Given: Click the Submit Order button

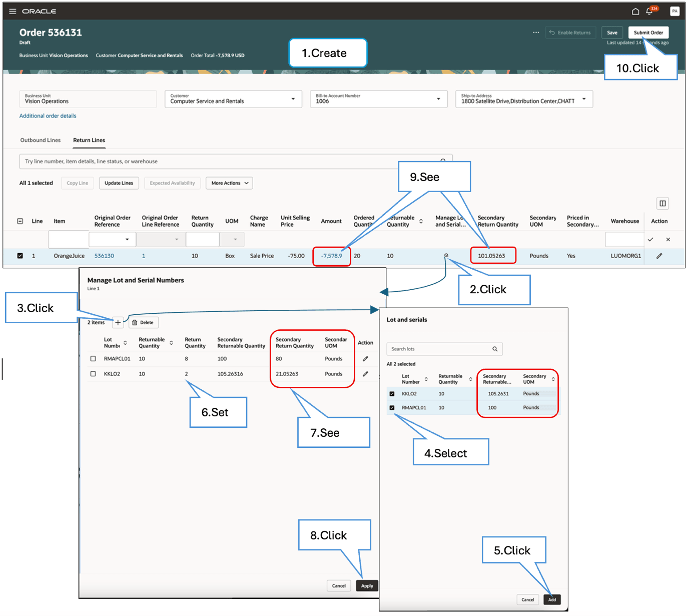Looking at the screenshot, I should (x=648, y=33).
